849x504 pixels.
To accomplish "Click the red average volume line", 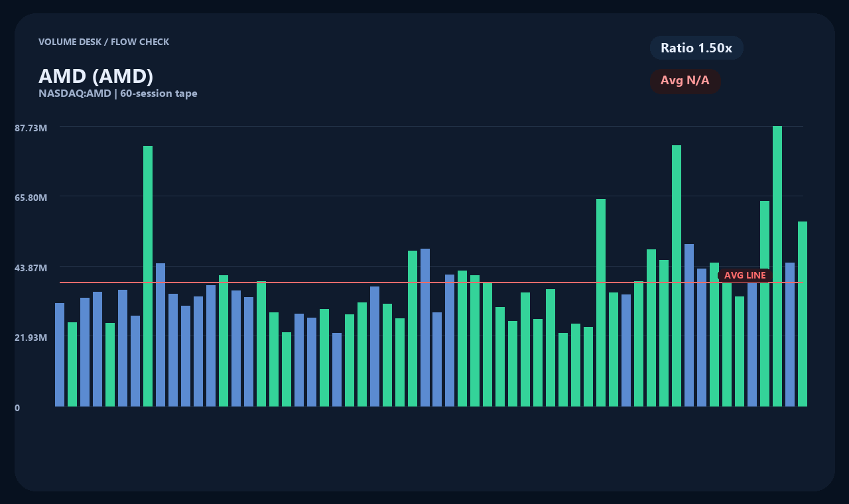I will pos(431,283).
